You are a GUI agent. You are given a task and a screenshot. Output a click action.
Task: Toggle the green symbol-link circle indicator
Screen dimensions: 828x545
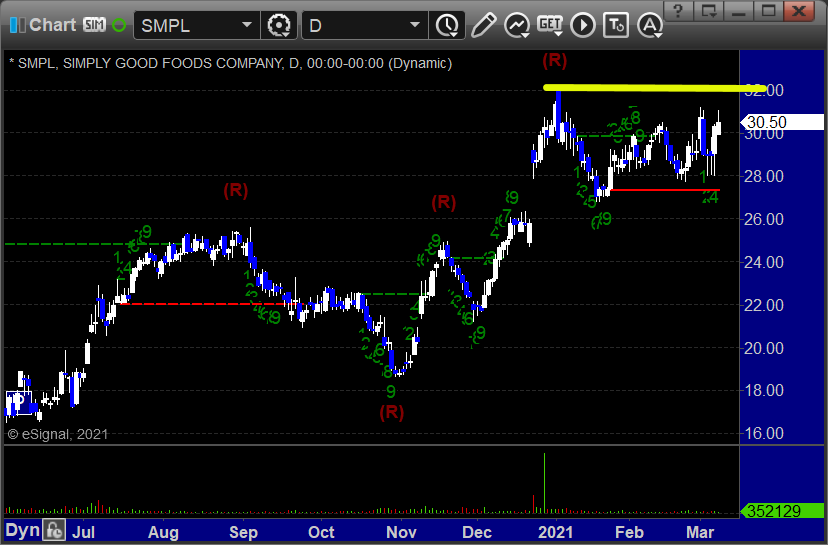[119, 25]
